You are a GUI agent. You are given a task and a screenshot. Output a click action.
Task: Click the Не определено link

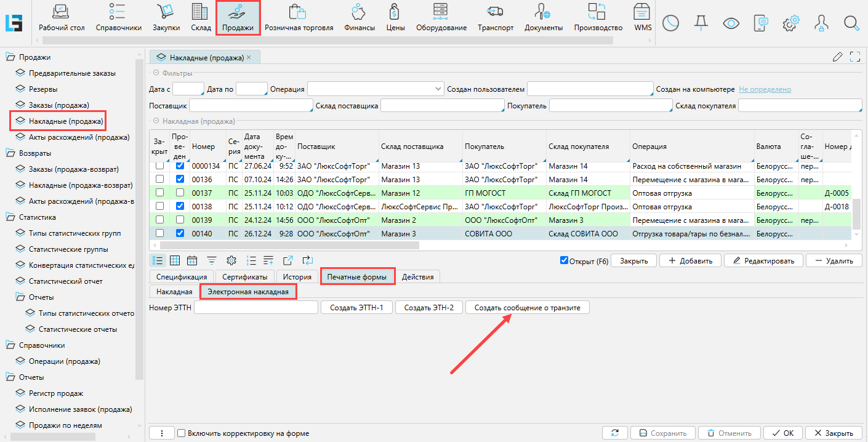(x=765, y=89)
